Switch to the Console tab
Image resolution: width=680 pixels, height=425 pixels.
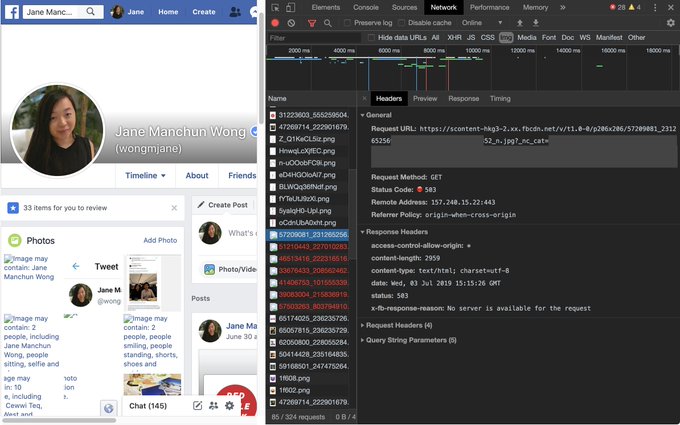(x=366, y=7)
